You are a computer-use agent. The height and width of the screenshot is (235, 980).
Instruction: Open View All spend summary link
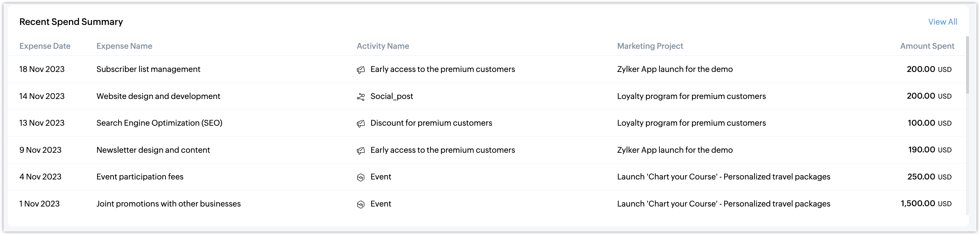coord(942,22)
